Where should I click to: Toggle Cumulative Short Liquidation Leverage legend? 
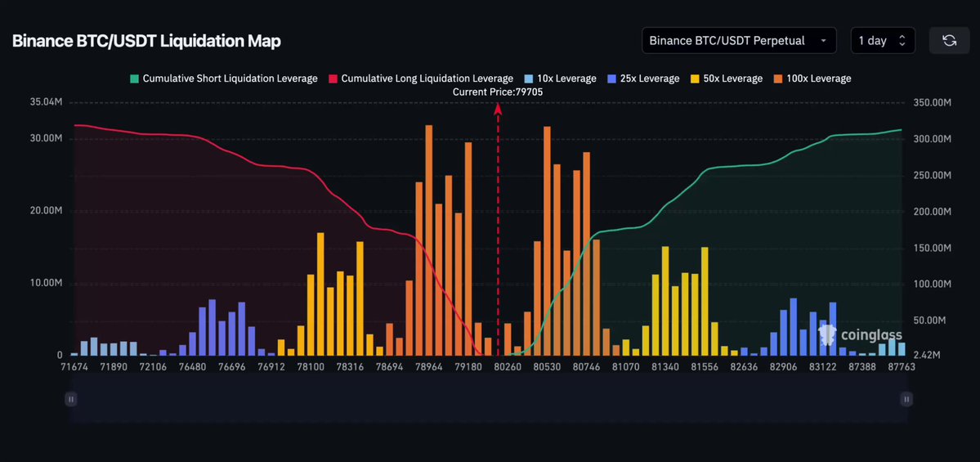coord(224,78)
